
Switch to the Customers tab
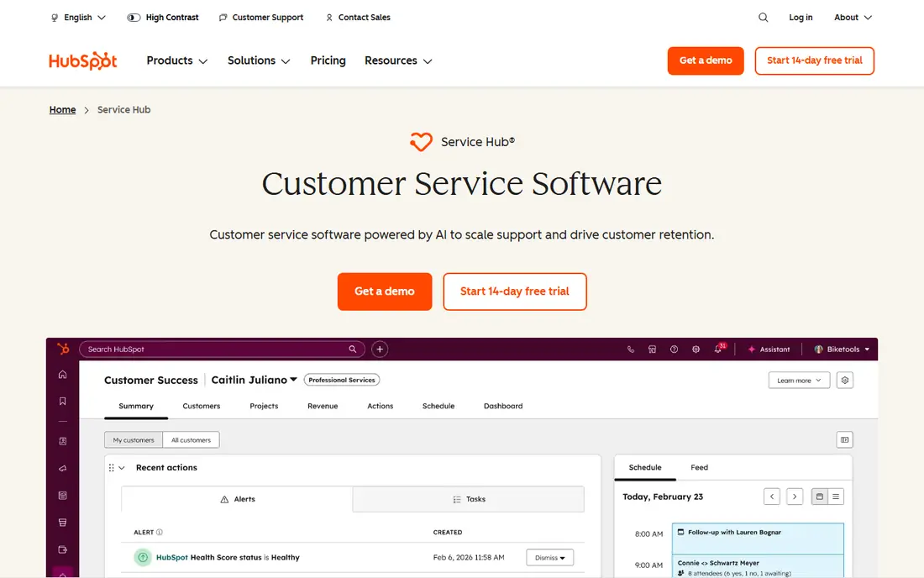coord(202,406)
